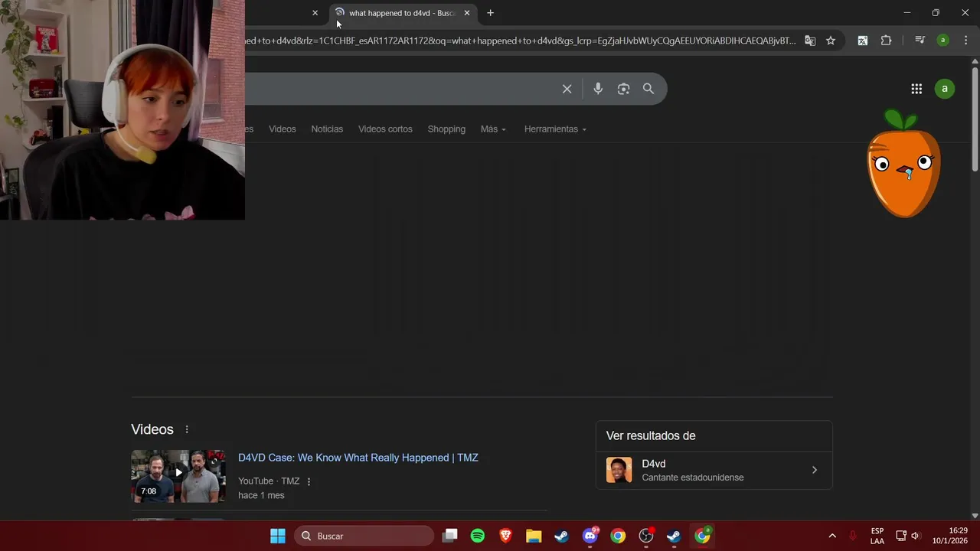Close the first browser tab

[x=315, y=13]
